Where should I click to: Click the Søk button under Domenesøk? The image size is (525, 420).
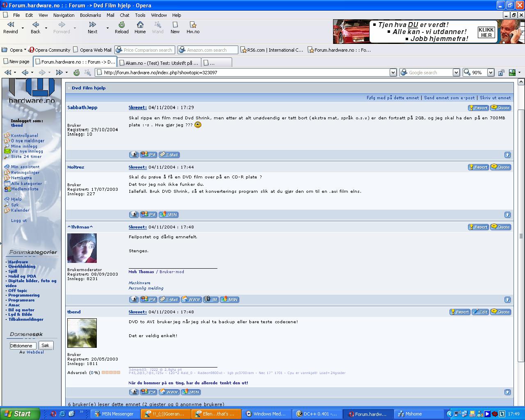[x=46, y=345]
